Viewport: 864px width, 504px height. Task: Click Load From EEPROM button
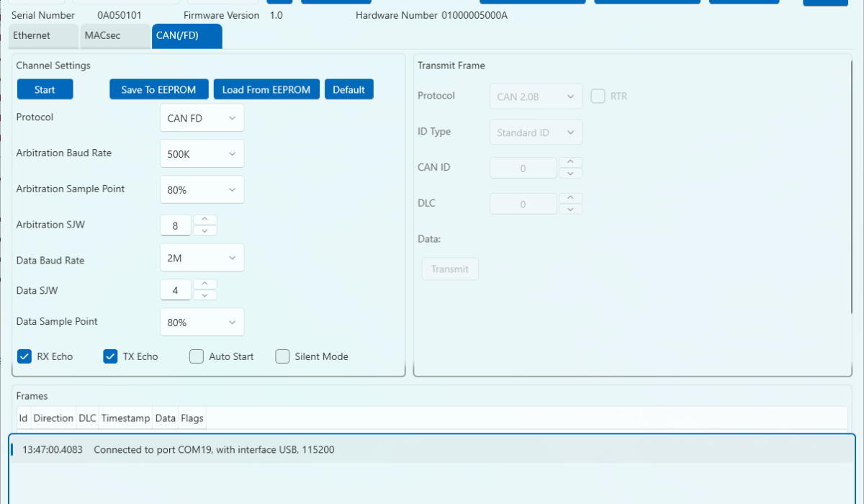tap(266, 90)
